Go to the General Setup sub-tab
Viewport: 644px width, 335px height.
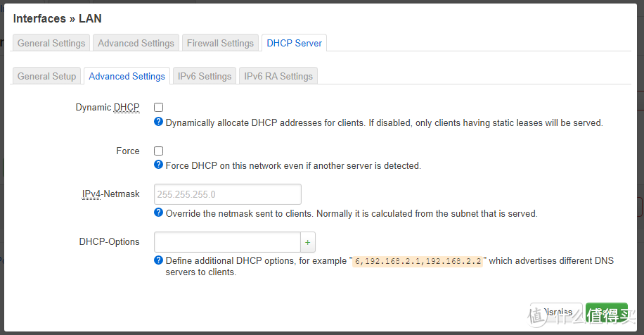tap(46, 76)
